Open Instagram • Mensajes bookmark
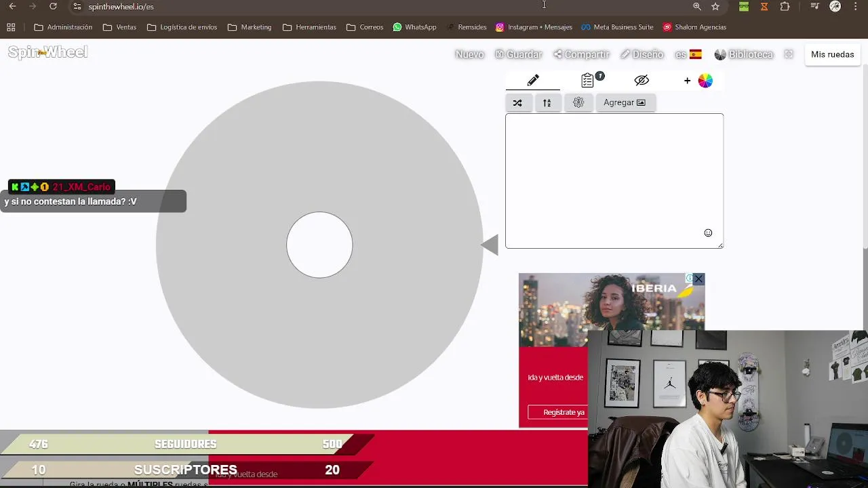Image resolution: width=868 pixels, height=488 pixels. click(x=534, y=27)
